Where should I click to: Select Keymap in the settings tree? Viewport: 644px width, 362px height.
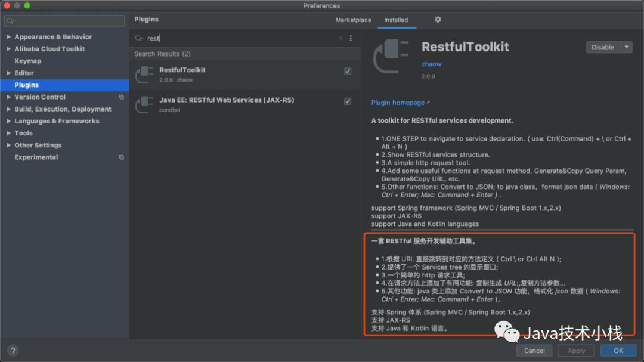(x=27, y=61)
